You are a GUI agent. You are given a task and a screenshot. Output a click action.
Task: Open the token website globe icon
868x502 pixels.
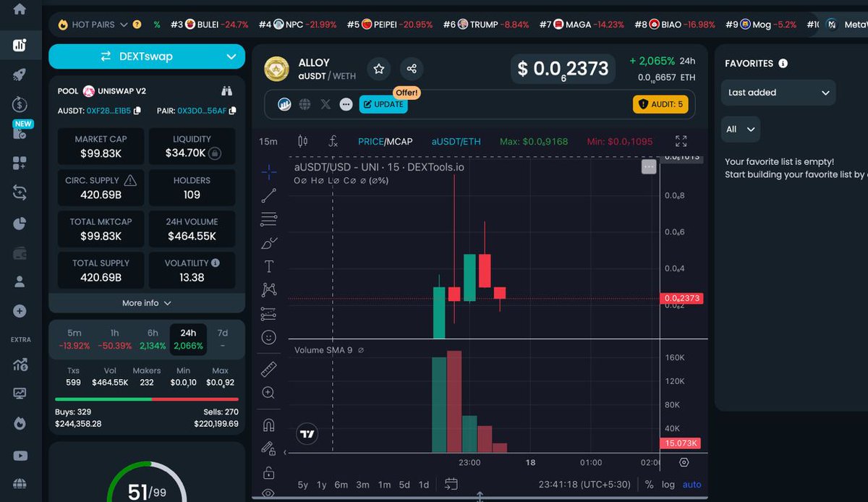pos(305,104)
